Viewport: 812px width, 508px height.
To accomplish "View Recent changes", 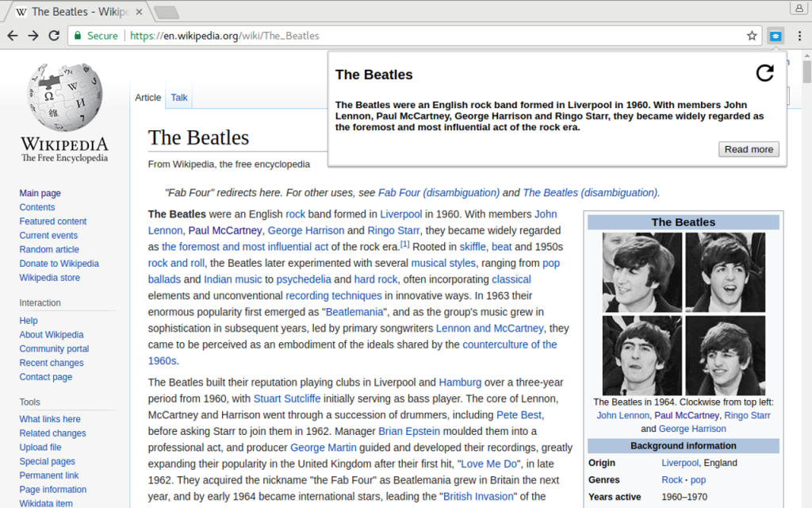I will coord(52,363).
